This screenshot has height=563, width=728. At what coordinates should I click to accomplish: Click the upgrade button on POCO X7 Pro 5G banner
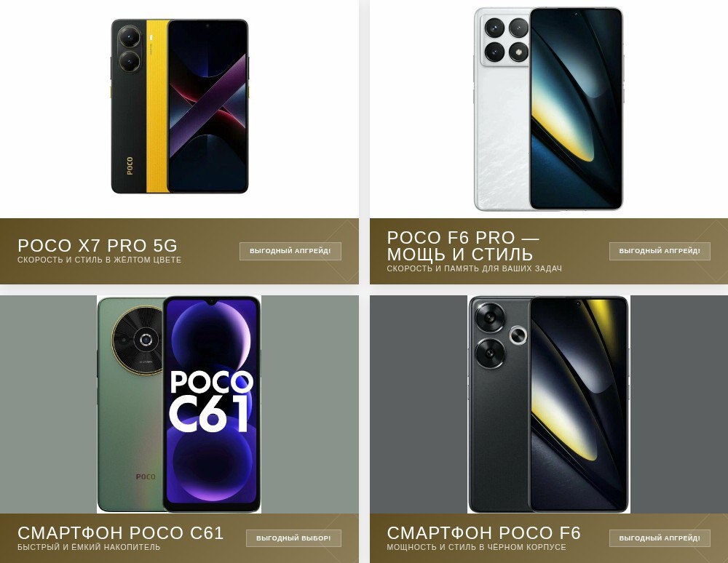[290, 251]
